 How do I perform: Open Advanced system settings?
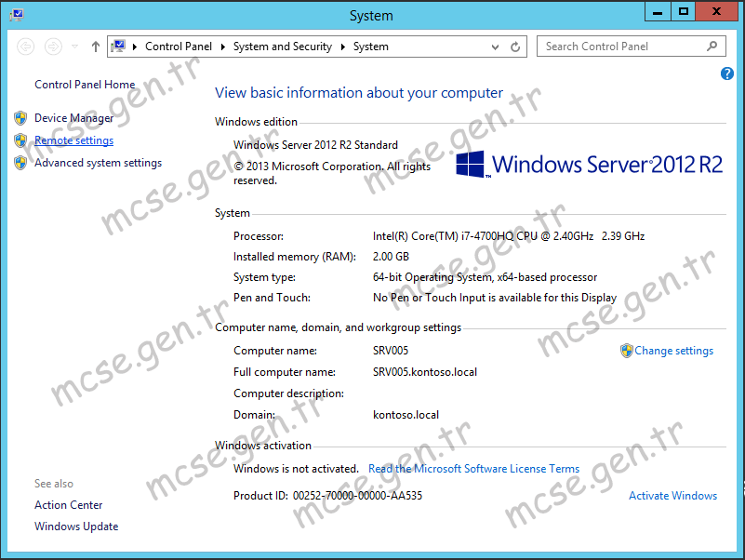(98, 163)
